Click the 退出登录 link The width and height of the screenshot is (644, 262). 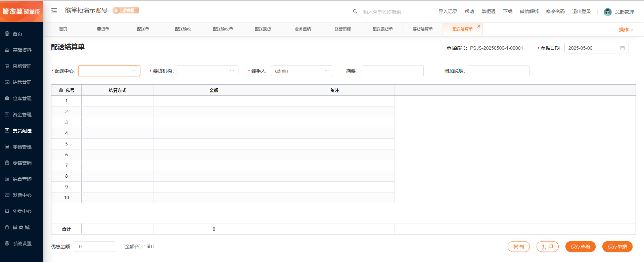[x=582, y=11]
